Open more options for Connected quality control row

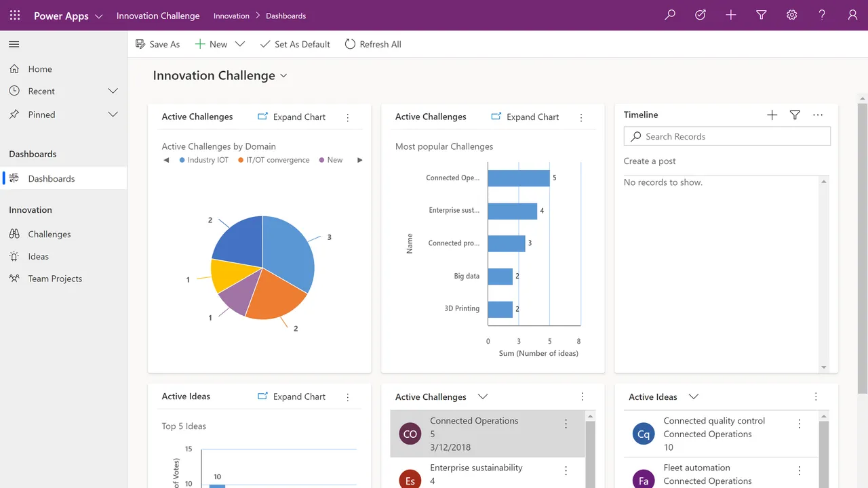click(x=800, y=424)
